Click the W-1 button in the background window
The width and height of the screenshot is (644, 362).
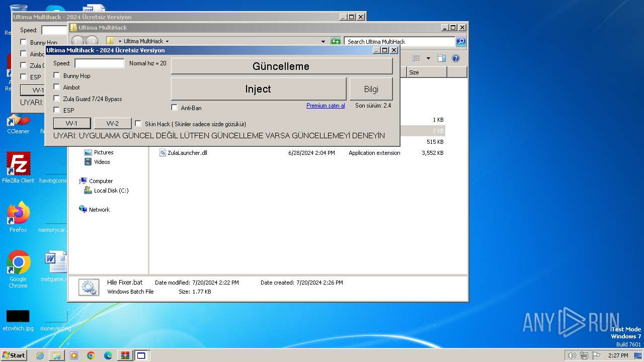(32, 90)
